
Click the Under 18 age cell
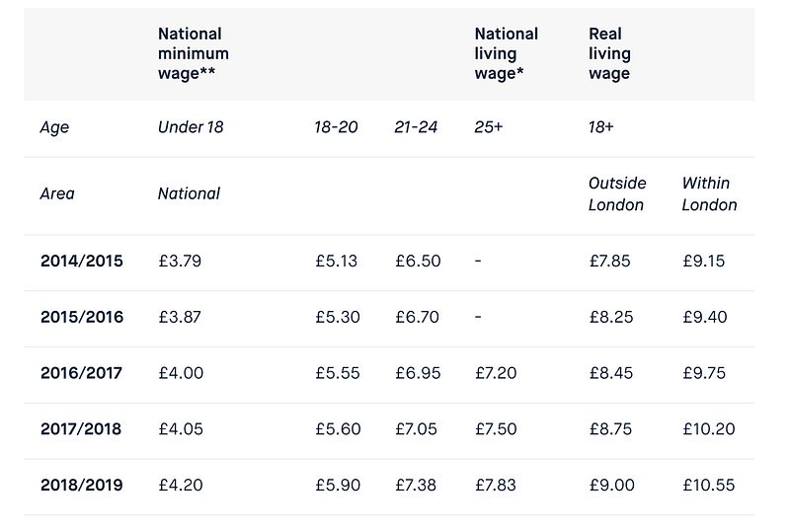coord(191,127)
